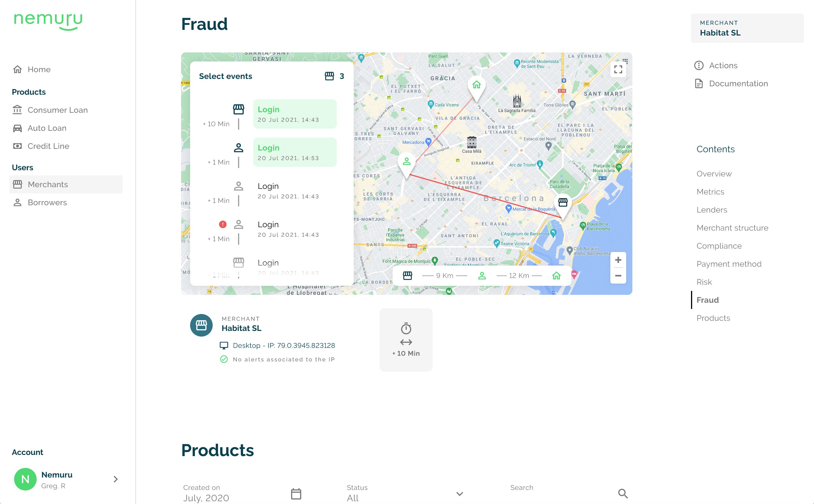Zoom out with the map minus button

618,276
